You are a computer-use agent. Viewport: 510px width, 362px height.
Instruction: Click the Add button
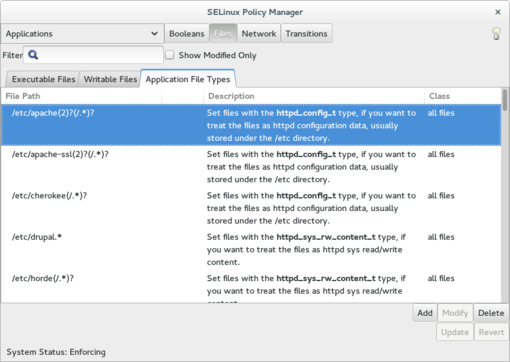425,313
